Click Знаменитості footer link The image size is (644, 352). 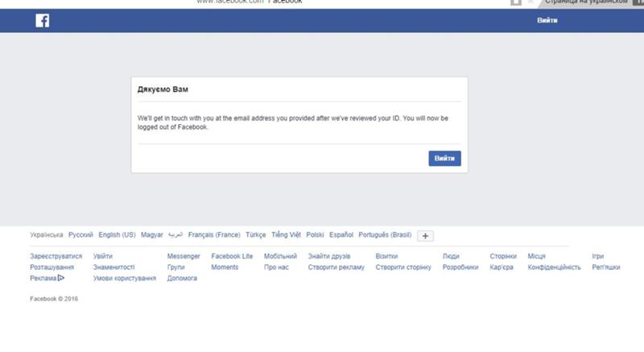point(114,267)
